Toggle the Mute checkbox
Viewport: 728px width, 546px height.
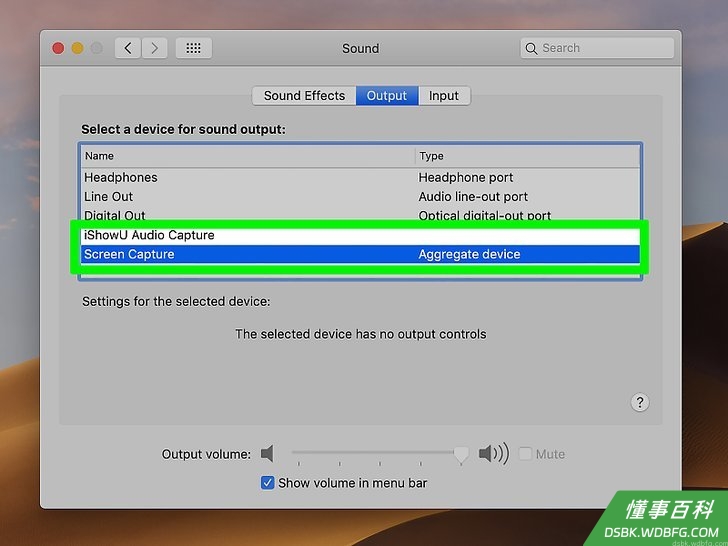point(525,454)
